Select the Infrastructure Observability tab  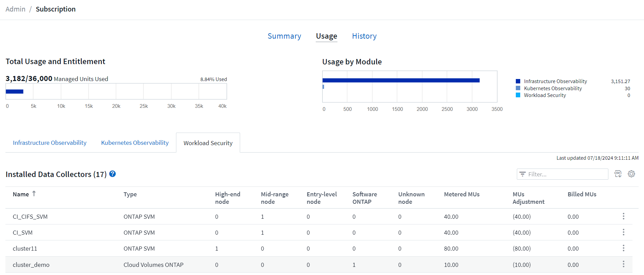[x=50, y=143]
